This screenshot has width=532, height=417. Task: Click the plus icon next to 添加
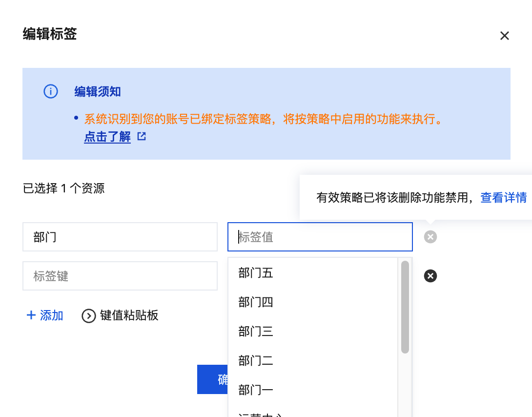31,315
